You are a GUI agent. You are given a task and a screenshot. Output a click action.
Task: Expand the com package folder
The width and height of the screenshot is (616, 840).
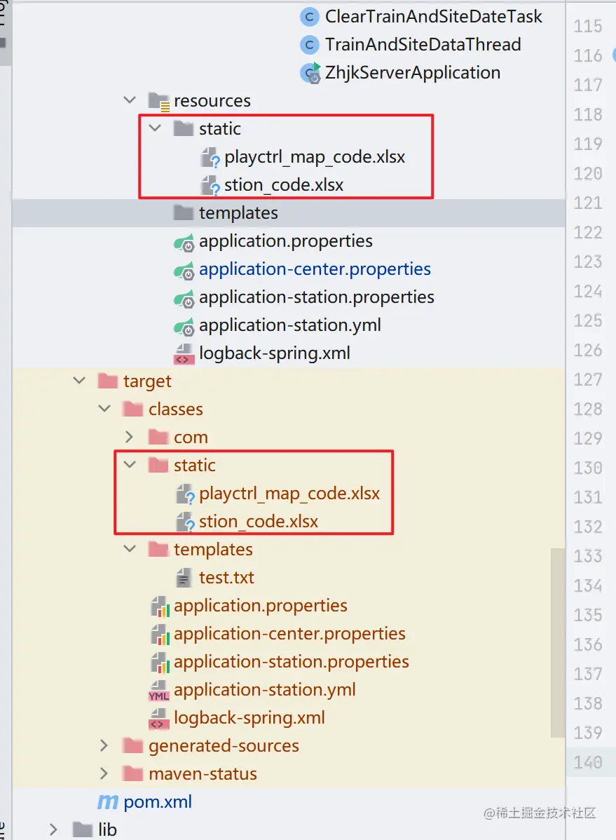(130, 438)
